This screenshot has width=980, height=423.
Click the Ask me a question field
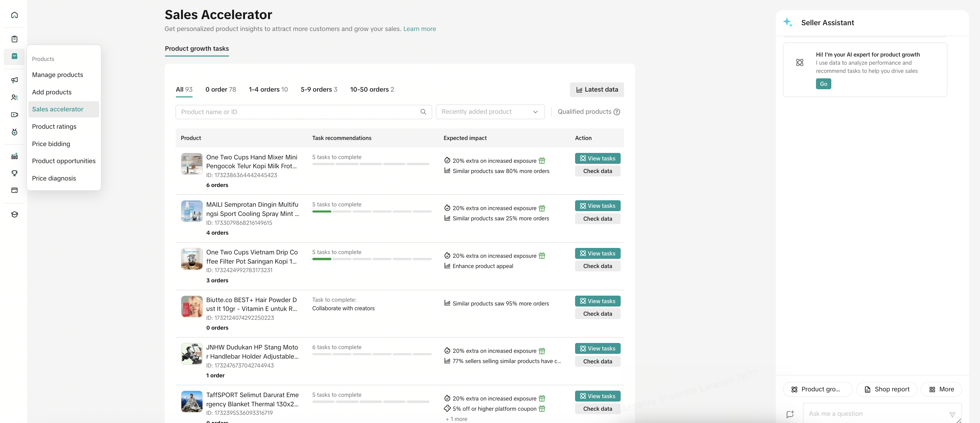(875, 413)
